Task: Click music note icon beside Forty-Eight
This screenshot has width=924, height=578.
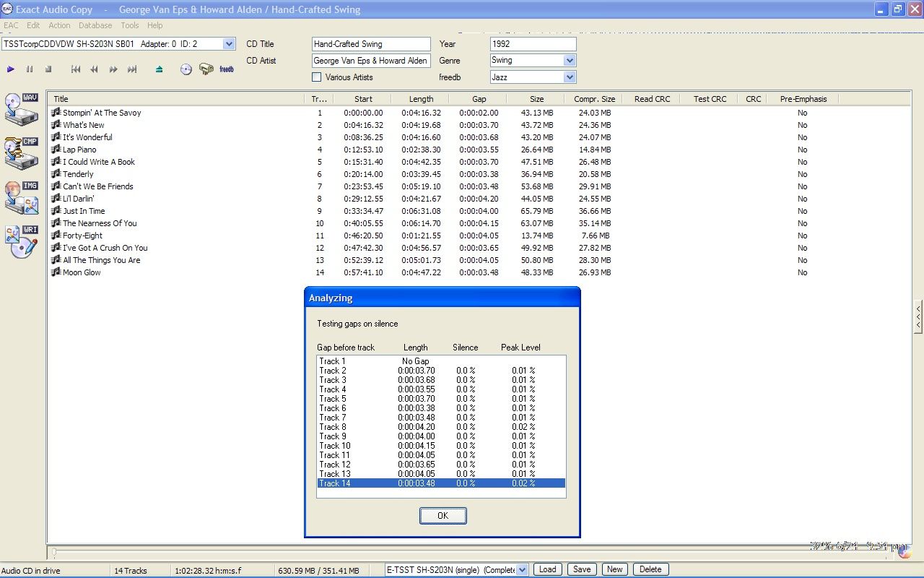Action: click(x=56, y=235)
